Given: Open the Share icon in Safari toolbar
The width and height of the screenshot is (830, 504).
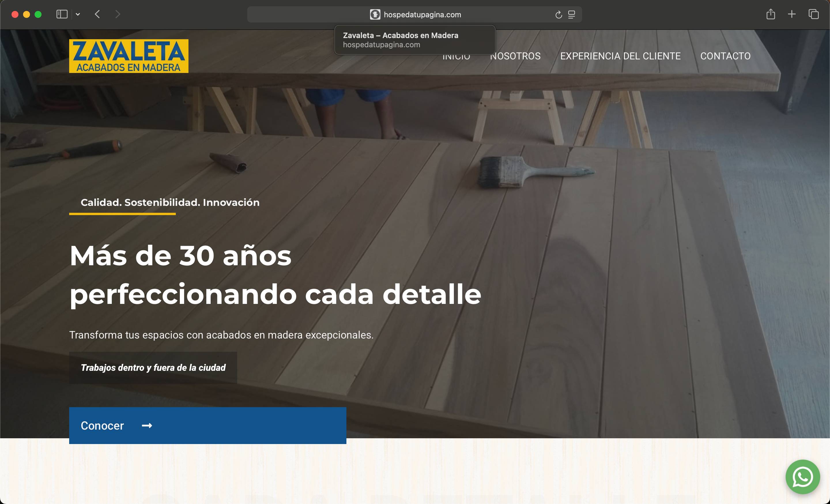Looking at the screenshot, I should [771, 14].
